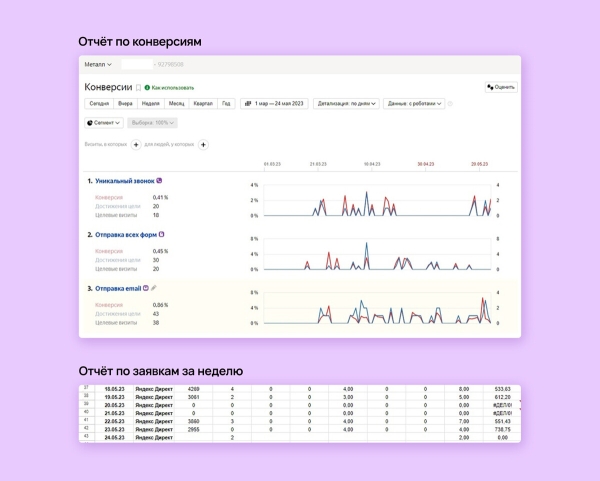Viewport: 600px width, 481px height.
Task: Open the Металл counter dropdown
Action: point(98,65)
